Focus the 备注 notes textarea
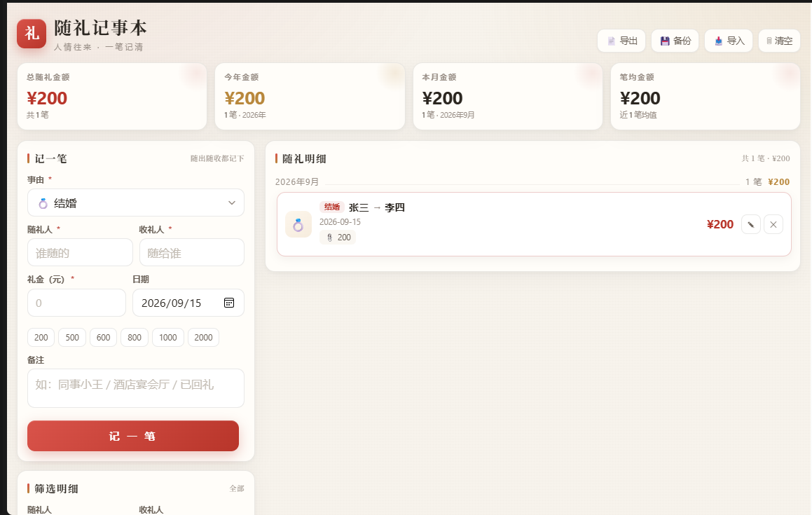The image size is (812, 515). (136, 388)
